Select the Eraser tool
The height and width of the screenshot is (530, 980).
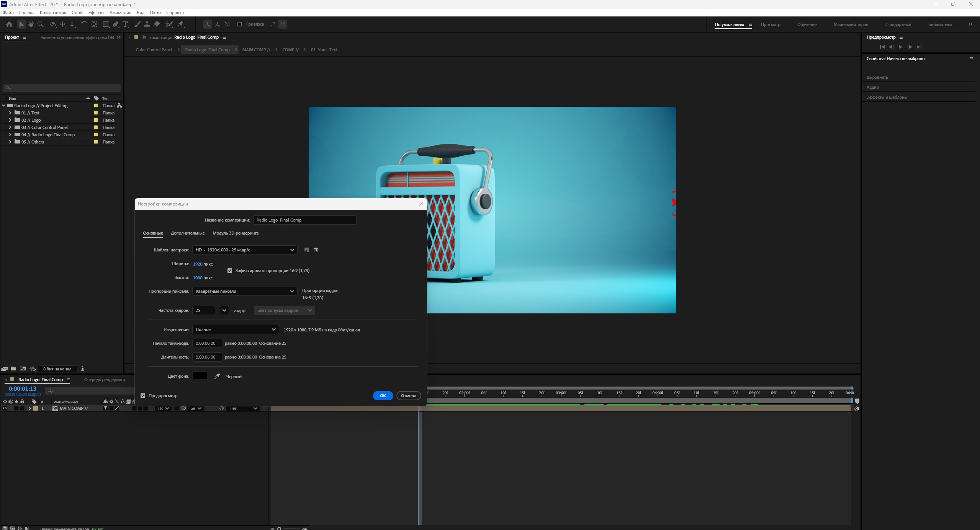pos(157,24)
